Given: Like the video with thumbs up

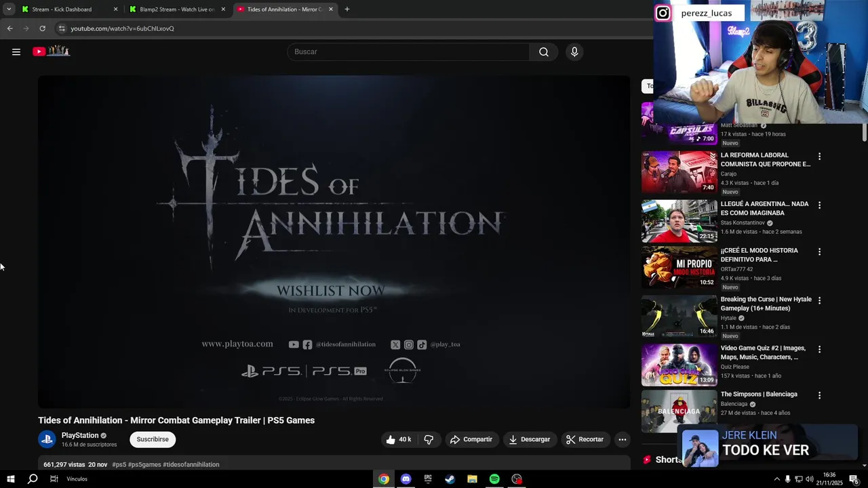Looking at the screenshot, I should (x=399, y=439).
